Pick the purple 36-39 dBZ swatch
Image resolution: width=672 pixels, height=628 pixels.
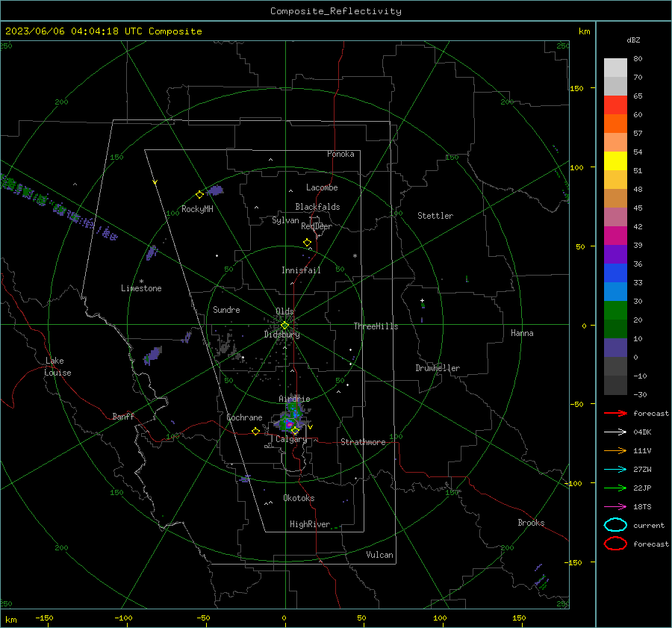tap(615, 255)
